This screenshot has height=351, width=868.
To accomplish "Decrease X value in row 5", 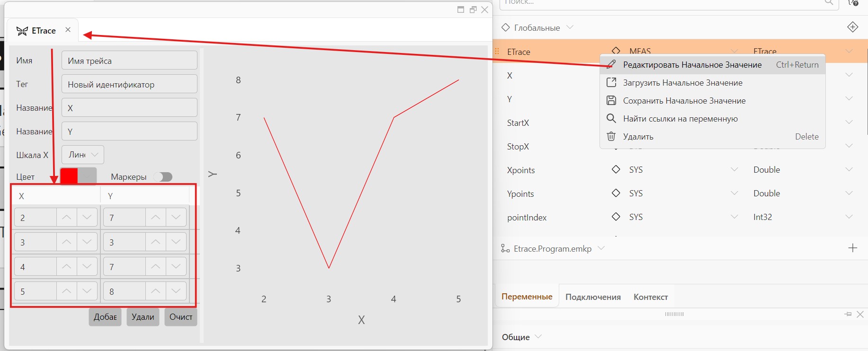I will click(87, 291).
